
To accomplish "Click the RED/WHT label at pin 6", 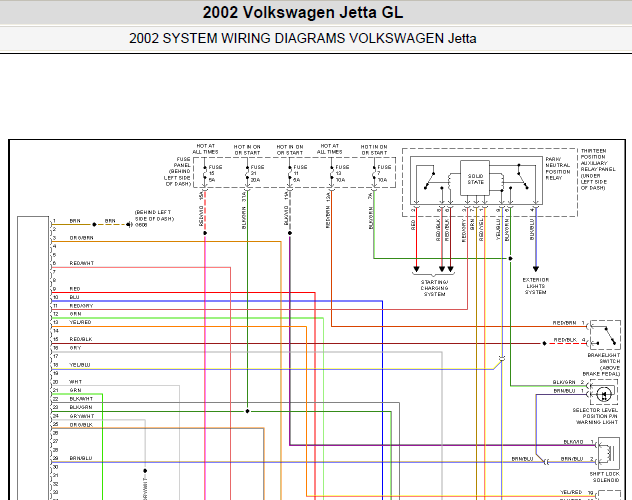I will [x=82, y=263].
